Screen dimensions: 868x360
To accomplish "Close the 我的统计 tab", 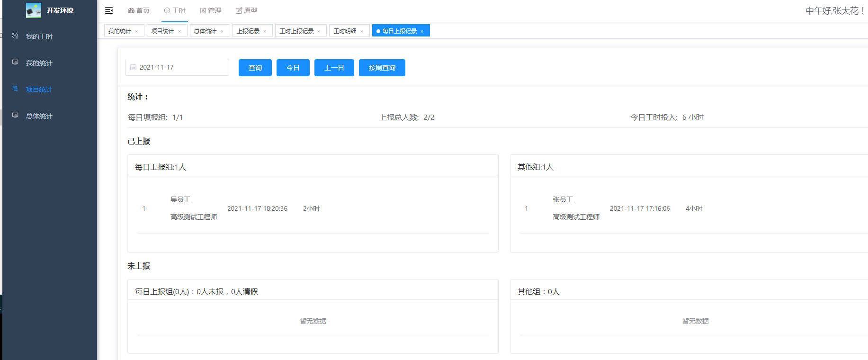I will pyautogui.click(x=136, y=31).
